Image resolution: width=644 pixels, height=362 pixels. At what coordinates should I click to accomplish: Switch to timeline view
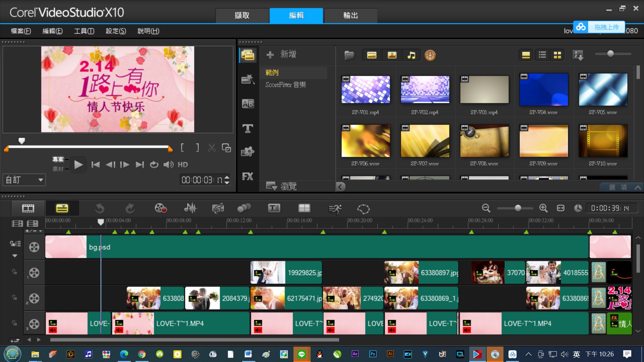62,208
